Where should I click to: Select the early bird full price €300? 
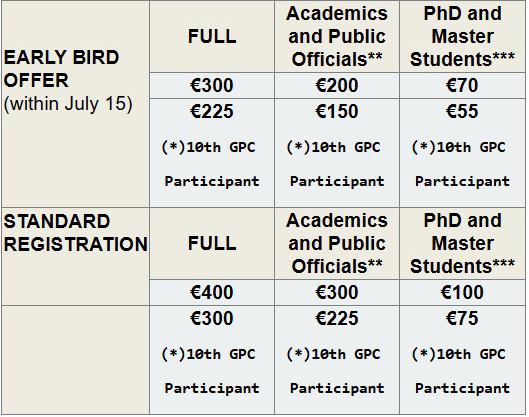(x=212, y=85)
